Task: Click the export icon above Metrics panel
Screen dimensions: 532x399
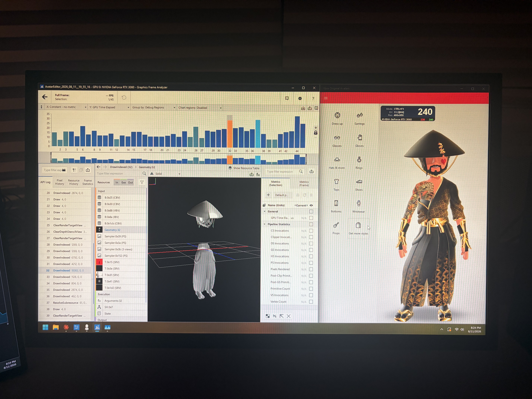Action: coord(311,171)
